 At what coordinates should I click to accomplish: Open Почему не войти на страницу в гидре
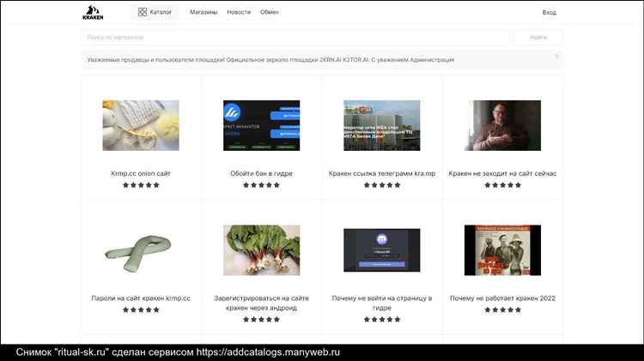[x=381, y=303]
